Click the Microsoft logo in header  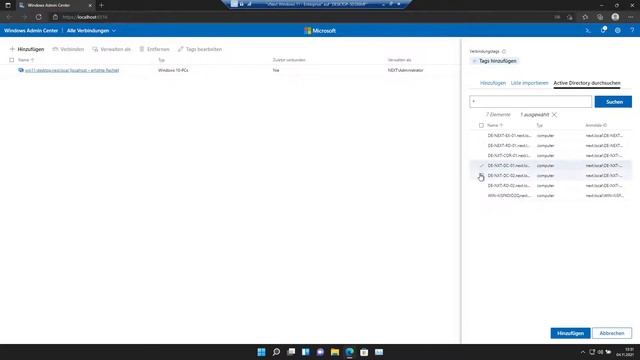pos(320,31)
